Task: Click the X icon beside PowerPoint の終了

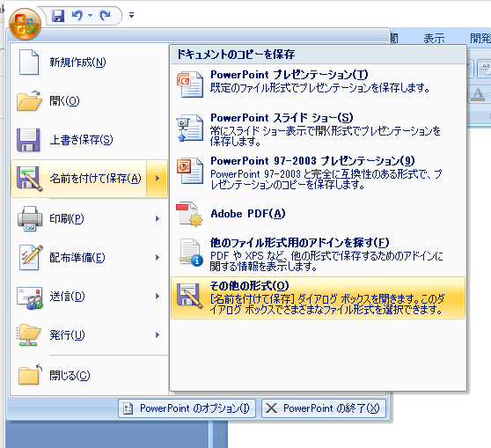Action: click(x=271, y=408)
